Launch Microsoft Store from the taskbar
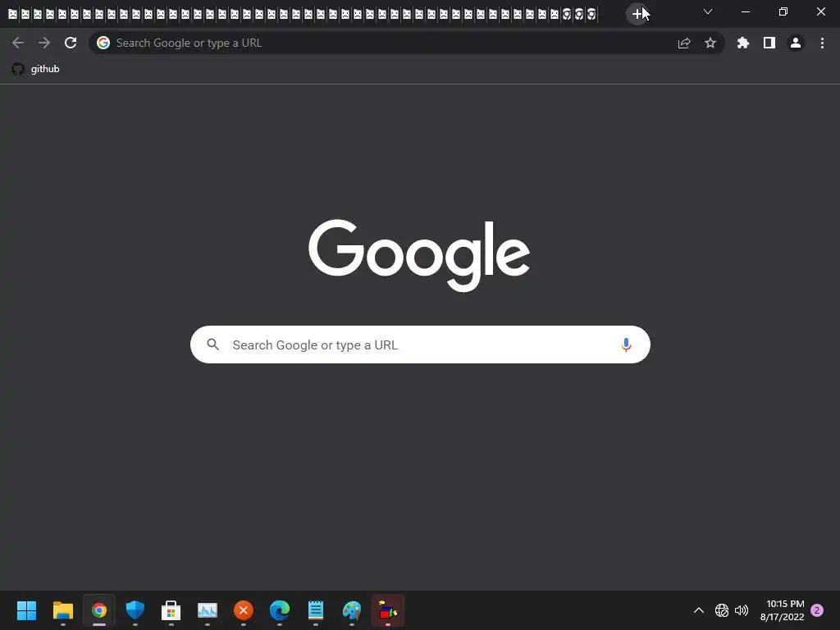This screenshot has width=840, height=630. (x=171, y=610)
